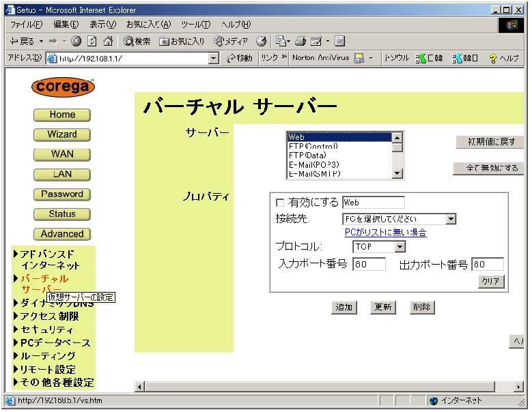Click the 入力ポート番号 input field

(x=369, y=265)
